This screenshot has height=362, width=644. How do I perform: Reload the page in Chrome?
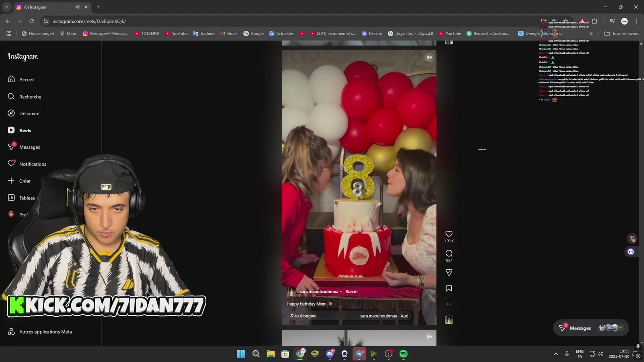click(x=31, y=21)
